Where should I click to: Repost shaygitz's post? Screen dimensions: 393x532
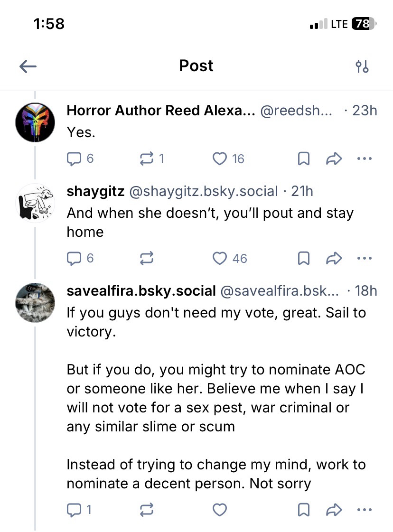click(147, 258)
